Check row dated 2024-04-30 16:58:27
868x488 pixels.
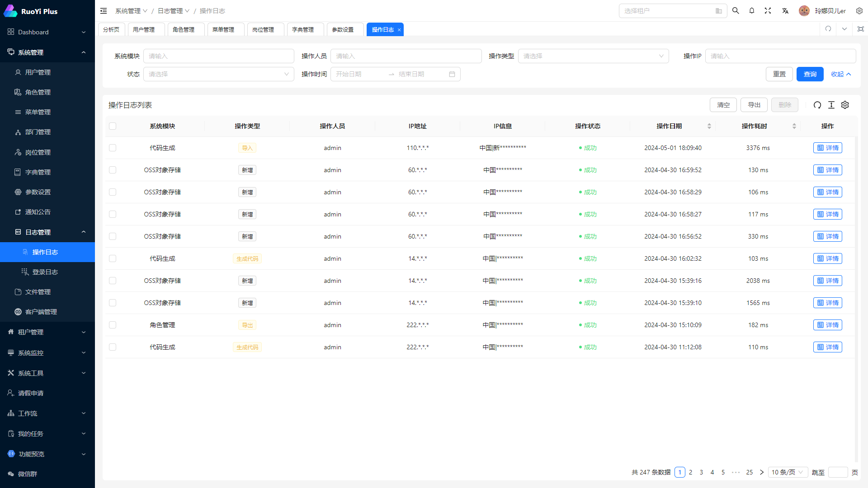coord(113,214)
